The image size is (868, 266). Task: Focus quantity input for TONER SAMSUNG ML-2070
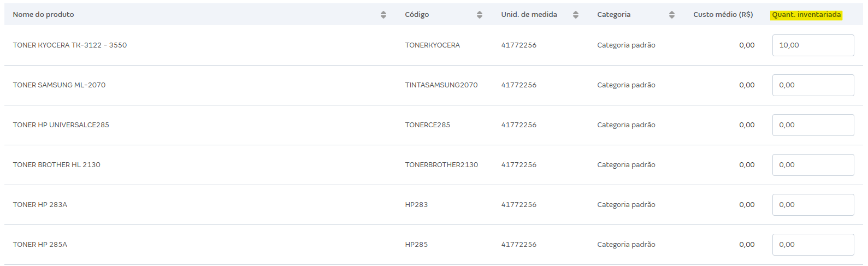813,85
